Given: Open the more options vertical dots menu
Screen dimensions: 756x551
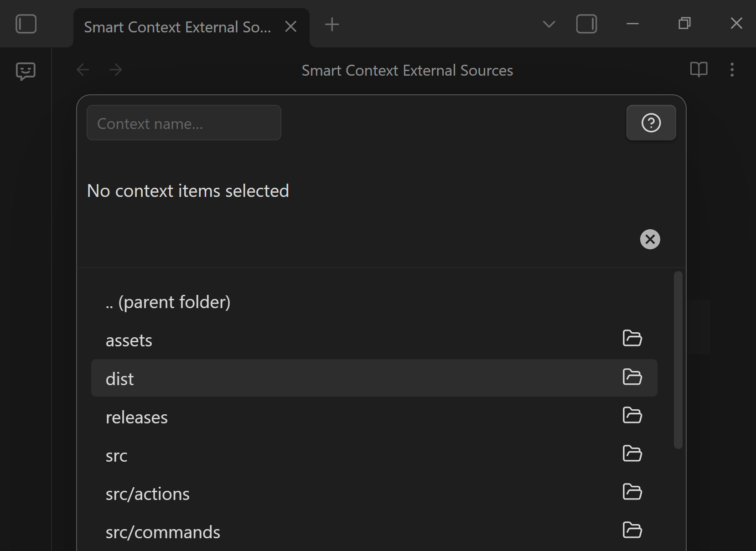Looking at the screenshot, I should pos(732,70).
